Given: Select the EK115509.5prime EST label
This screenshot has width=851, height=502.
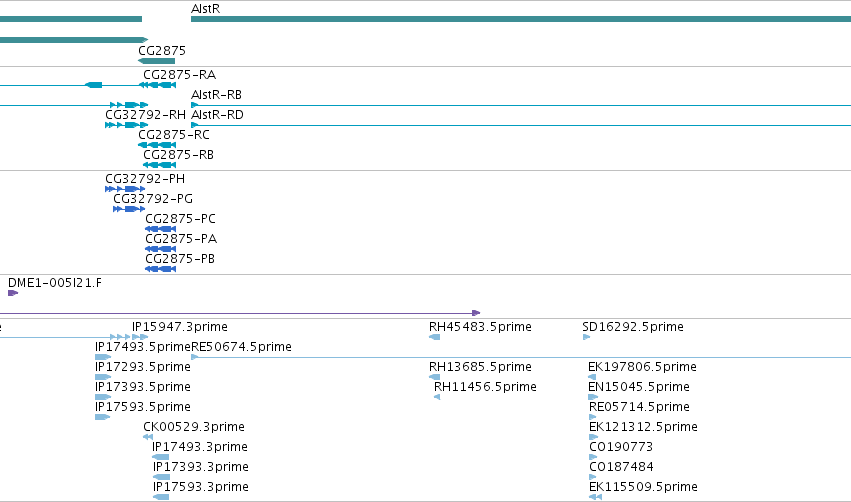Looking at the screenshot, I should (643, 487).
